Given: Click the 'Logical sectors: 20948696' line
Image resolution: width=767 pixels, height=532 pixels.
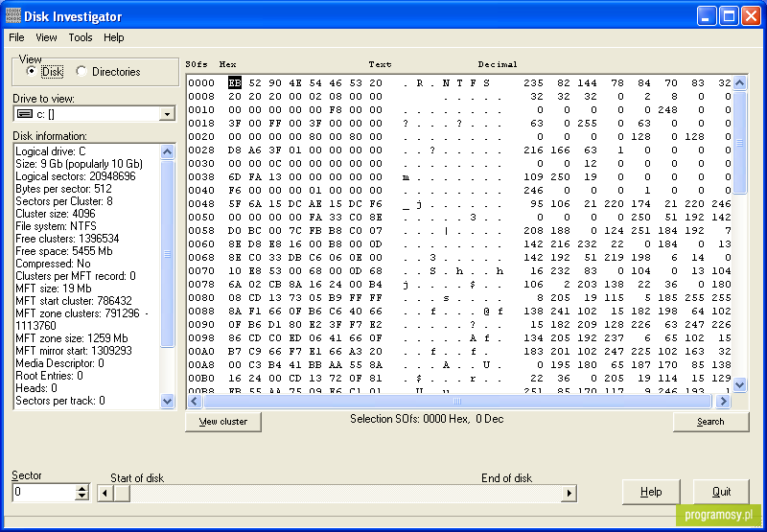Looking at the screenshot, I should coord(76,176).
